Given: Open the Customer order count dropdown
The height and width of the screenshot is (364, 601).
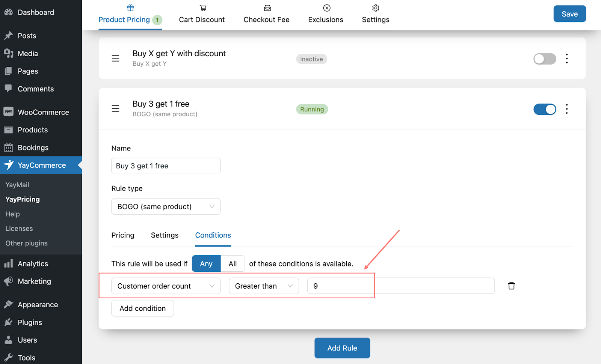Looking at the screenshot, I should click(166, 286).
